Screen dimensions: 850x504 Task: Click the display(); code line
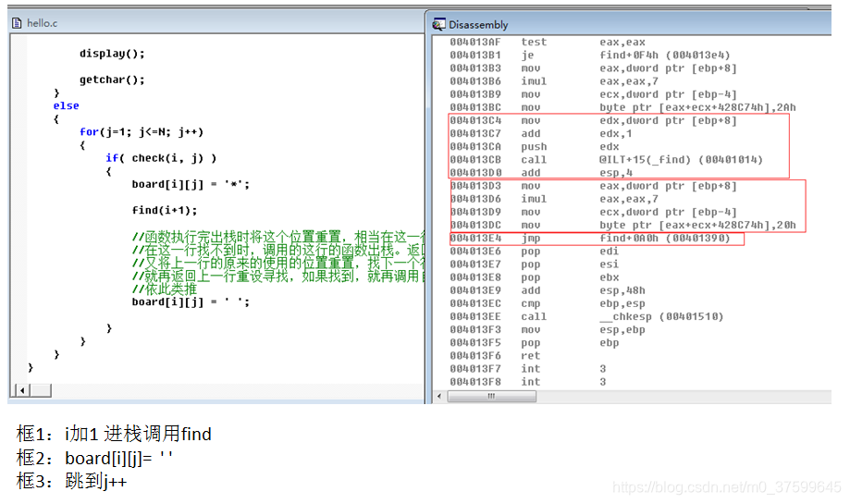click(x=112, y=54)
